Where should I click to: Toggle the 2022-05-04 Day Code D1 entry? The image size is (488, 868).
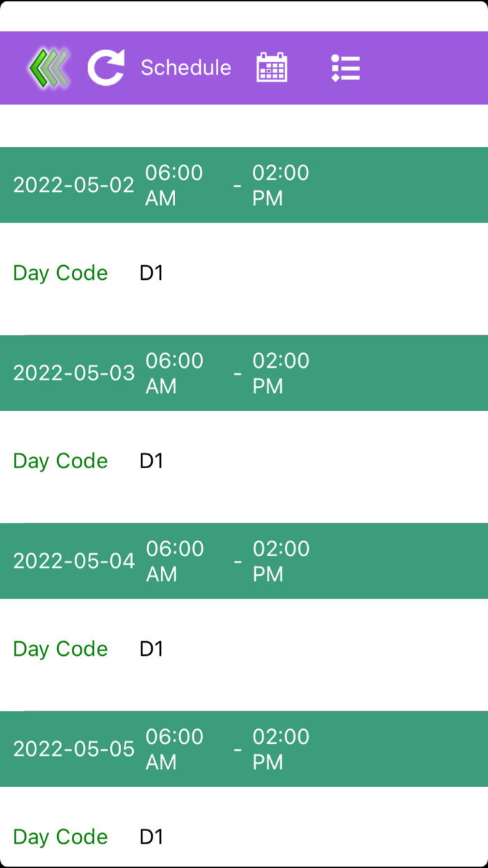(151, 648)
